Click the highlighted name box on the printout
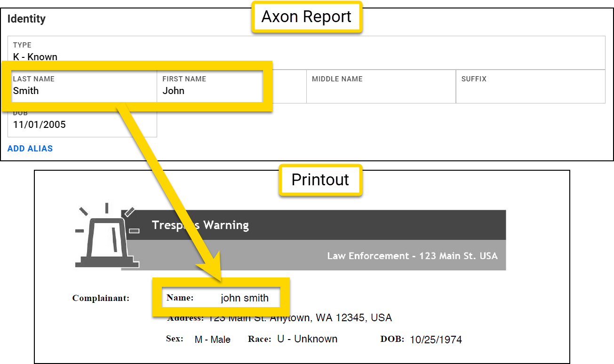This screenshot has height=364, width=614. (x=222, y=297)
